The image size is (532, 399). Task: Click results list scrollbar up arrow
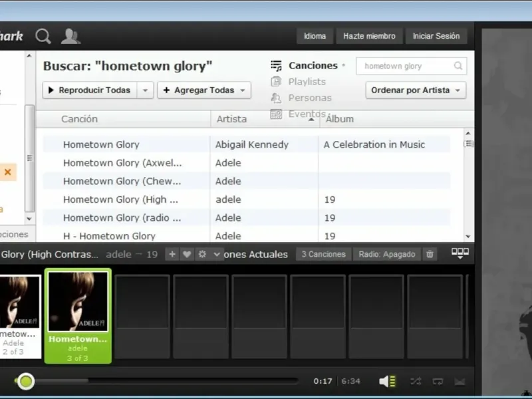[x=468, y=134]
